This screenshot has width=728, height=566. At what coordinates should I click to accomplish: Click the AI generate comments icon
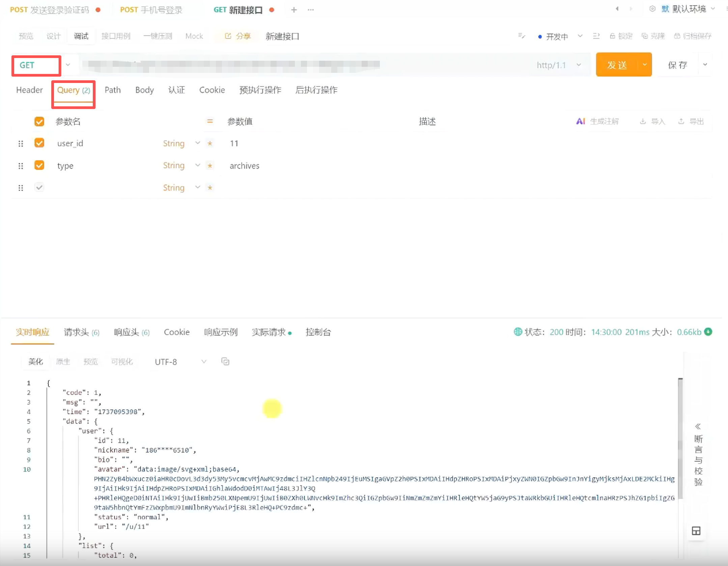[x=580, y=121]
